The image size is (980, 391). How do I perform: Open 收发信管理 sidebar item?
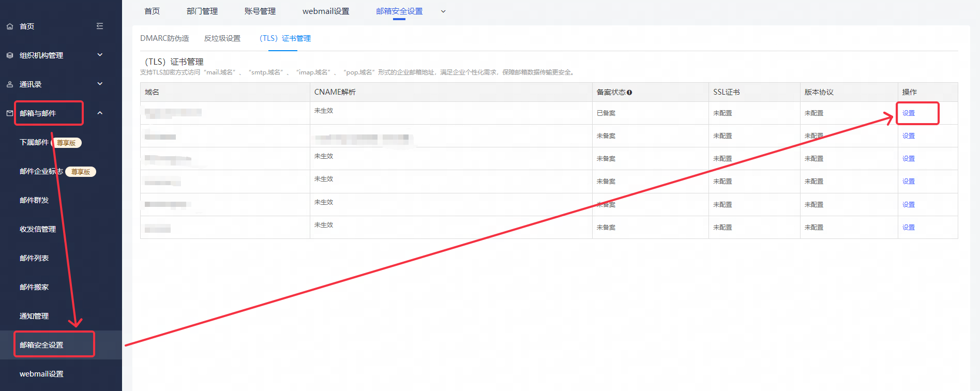[x=38, y=229]
